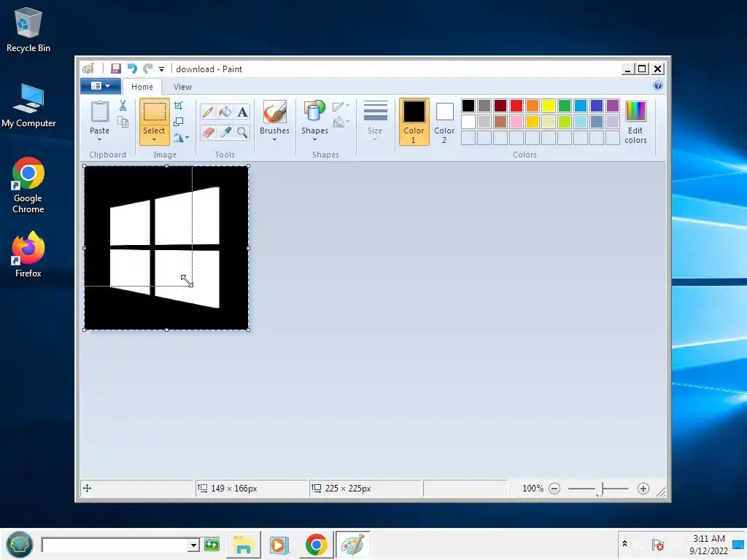Toggle the Color 2 selector

coord(444,122)
